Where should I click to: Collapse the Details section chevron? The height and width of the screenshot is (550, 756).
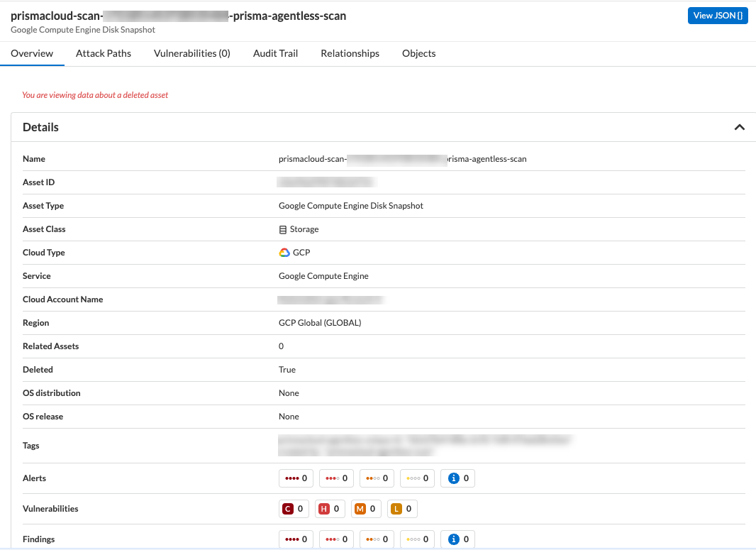click(740, 127)
